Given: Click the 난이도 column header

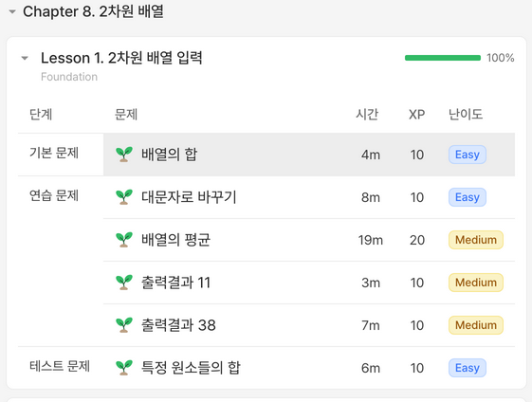Looking at the screenshot, I should click(x=466, y=115).
